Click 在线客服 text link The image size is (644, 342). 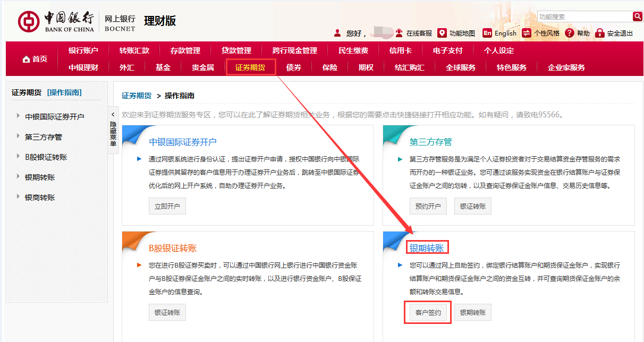(419, 33)
